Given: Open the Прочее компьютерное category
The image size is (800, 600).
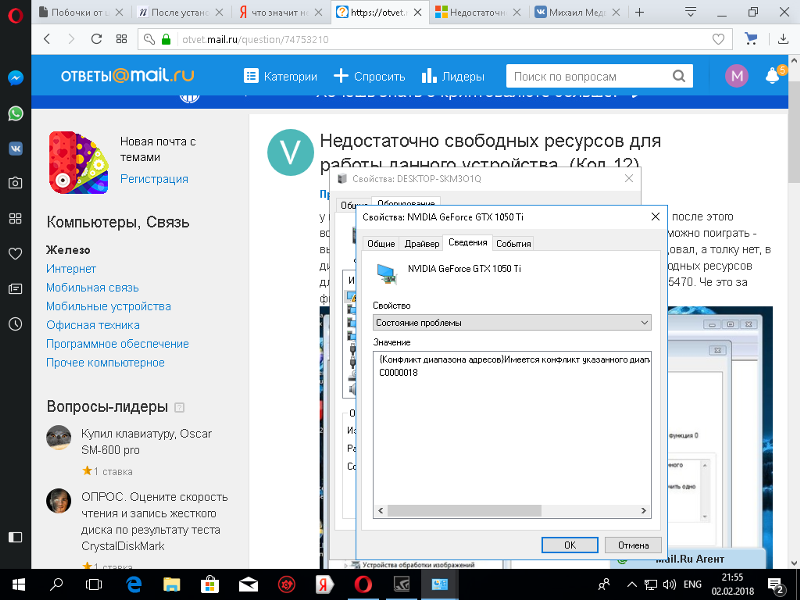Looking at the screenshot, I should [x=105, y=363].
